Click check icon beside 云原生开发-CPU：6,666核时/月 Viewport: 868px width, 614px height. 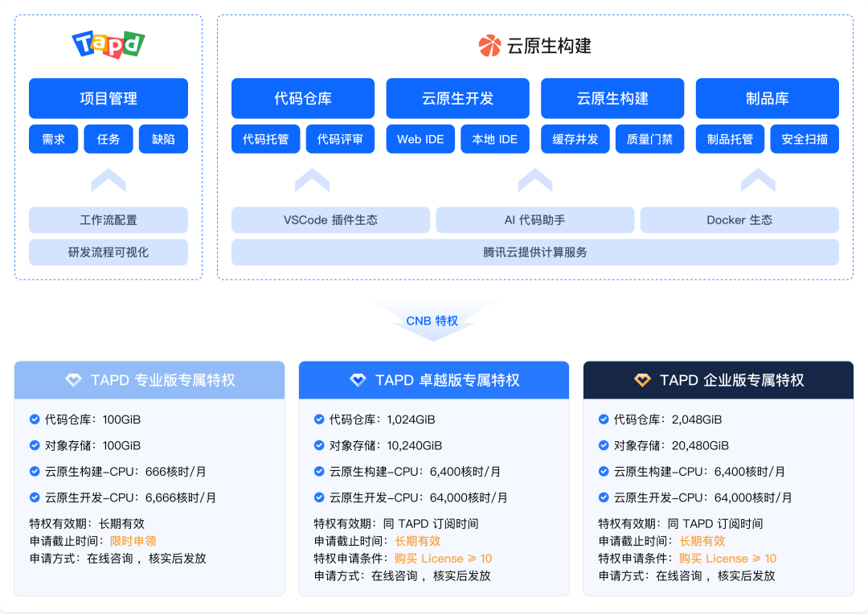[x=35, y=497]
